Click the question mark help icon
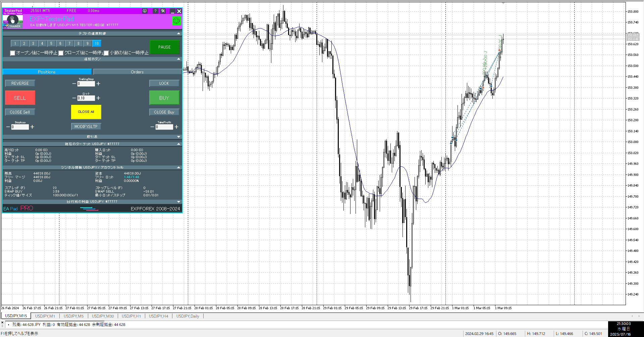Image resolution: width=644 pixels, height=337 pixels. (155, 11)
